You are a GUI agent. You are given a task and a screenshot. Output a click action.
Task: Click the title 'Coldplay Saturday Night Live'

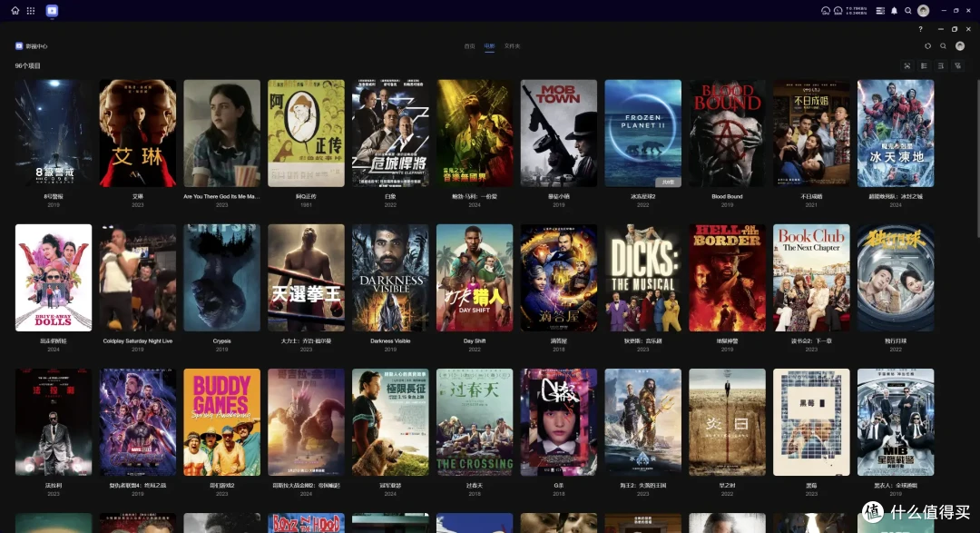[x=138, y=341]
